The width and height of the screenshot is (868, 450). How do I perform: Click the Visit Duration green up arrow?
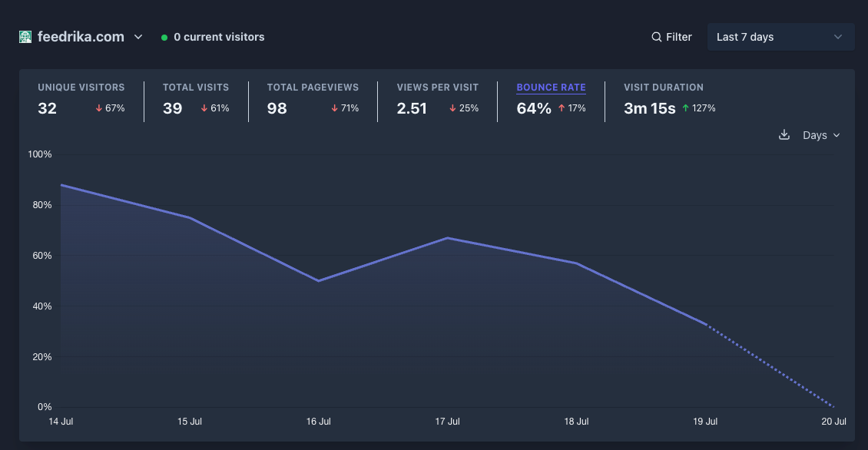[x=685, y=108]
